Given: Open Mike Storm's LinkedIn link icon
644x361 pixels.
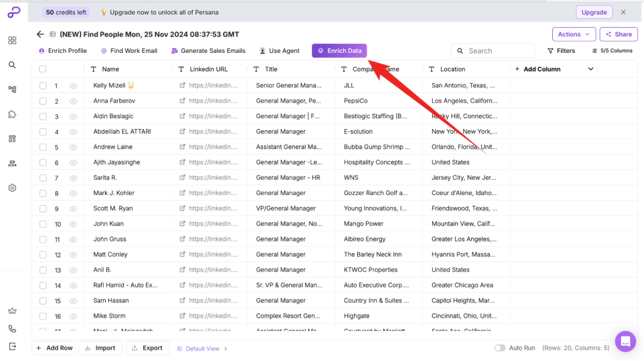Looking at the screenshot, I should pyautogui.click(x=182, y=316).
